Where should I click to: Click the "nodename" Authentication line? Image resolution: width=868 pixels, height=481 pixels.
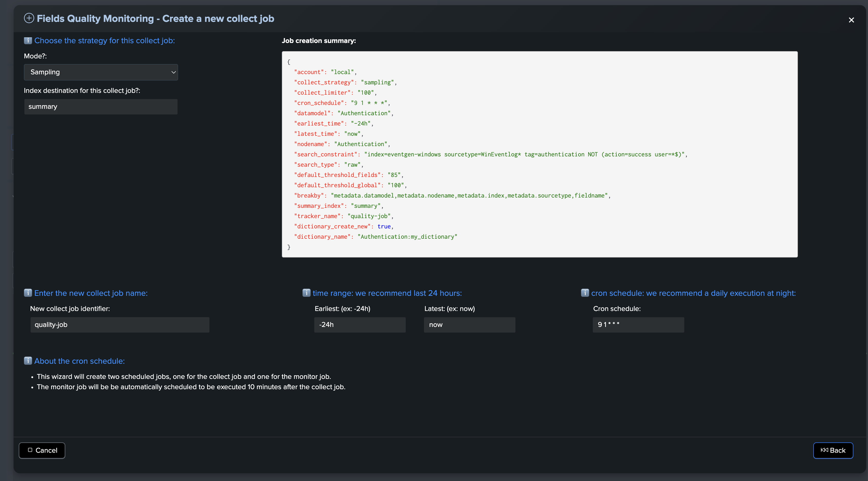342,144
